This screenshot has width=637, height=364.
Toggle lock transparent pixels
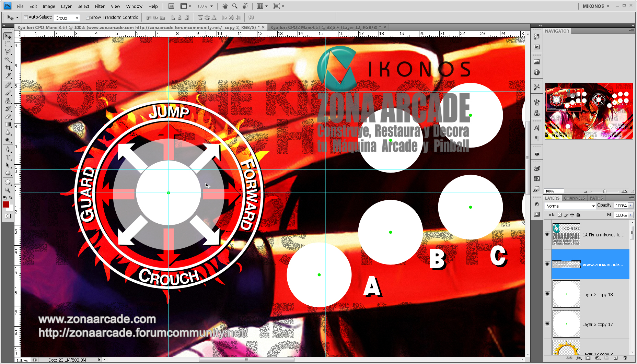click(559, 215)
